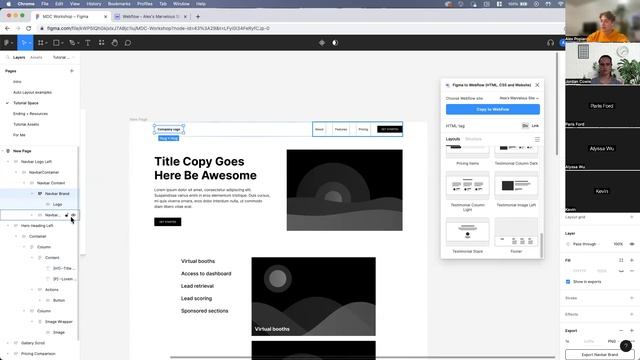Click the create component icon in toolbar
Image resolution: width=640 pixels, height=360 pixels.
[x=322, y=43]
